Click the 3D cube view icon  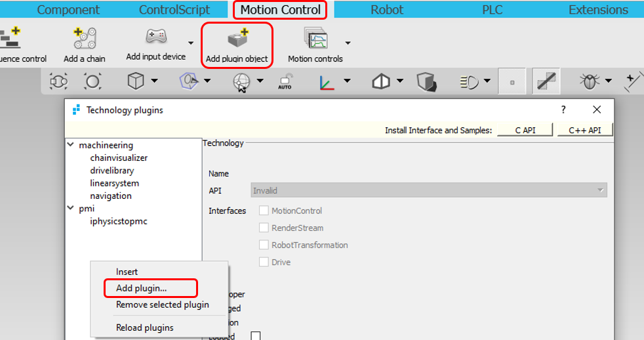point(135,81)
